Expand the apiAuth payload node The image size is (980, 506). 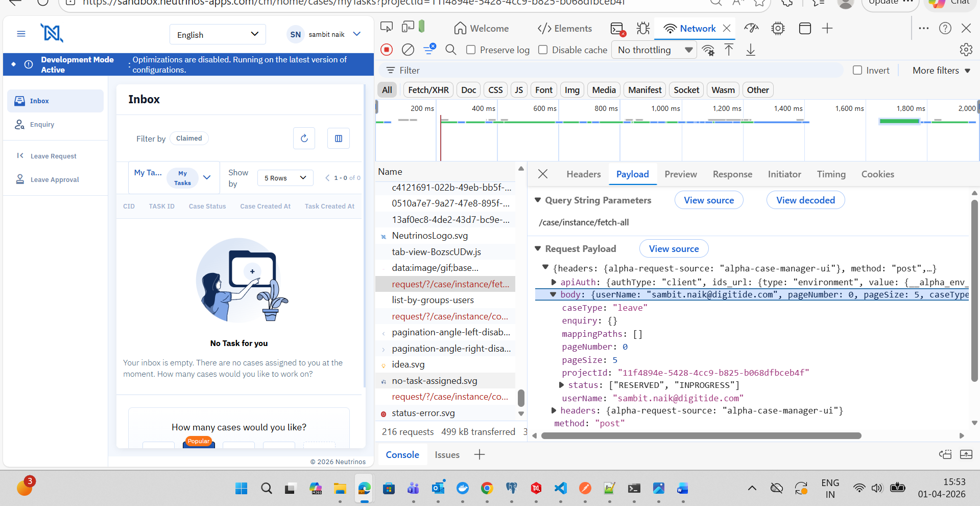(x=554, y=282)
